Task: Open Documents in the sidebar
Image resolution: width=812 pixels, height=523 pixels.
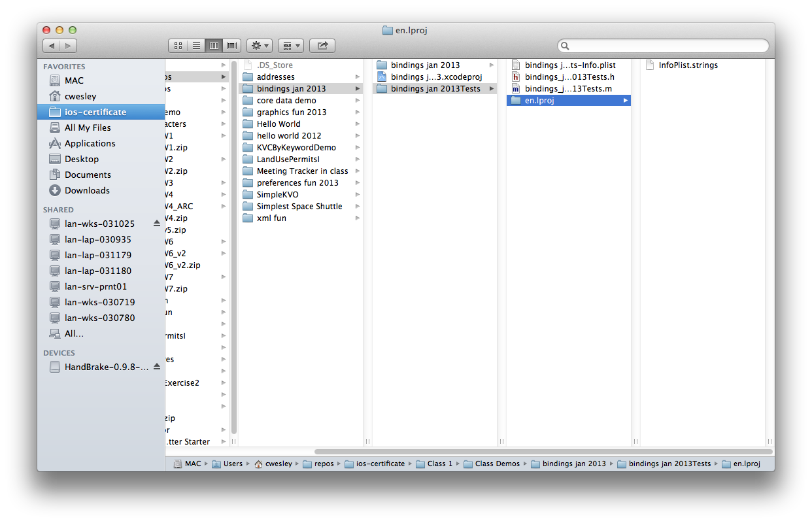Action: 101,175
